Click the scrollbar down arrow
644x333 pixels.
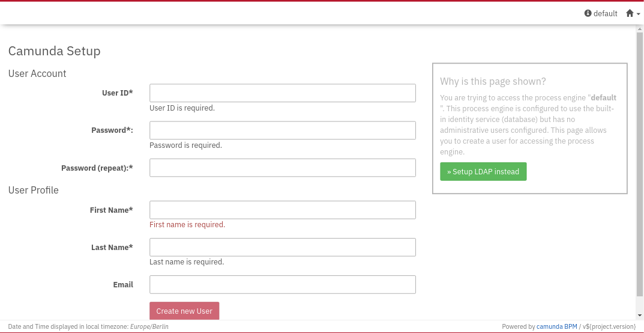pyautogui.click(x=639, y=315)
